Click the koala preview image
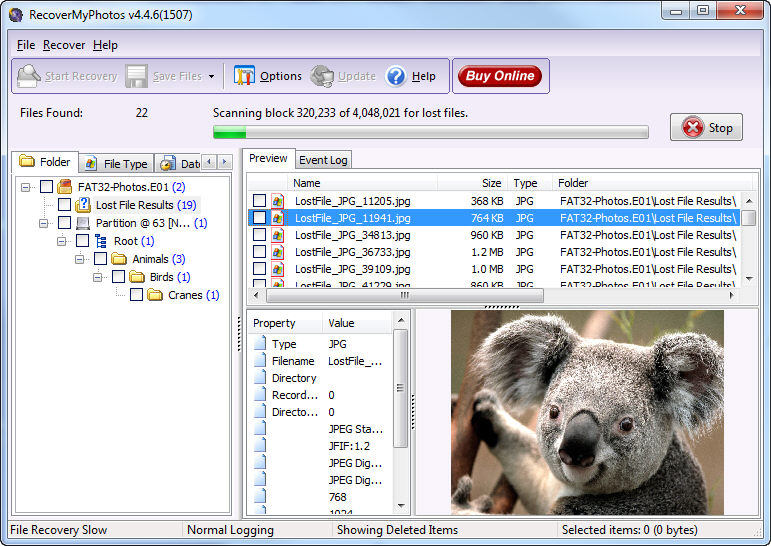This screenshot has width=771, height=546. (587, 411)
